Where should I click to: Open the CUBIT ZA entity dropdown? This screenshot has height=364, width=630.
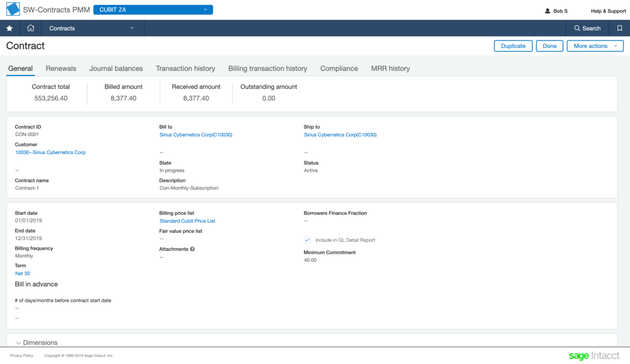[x=153, y=9]
